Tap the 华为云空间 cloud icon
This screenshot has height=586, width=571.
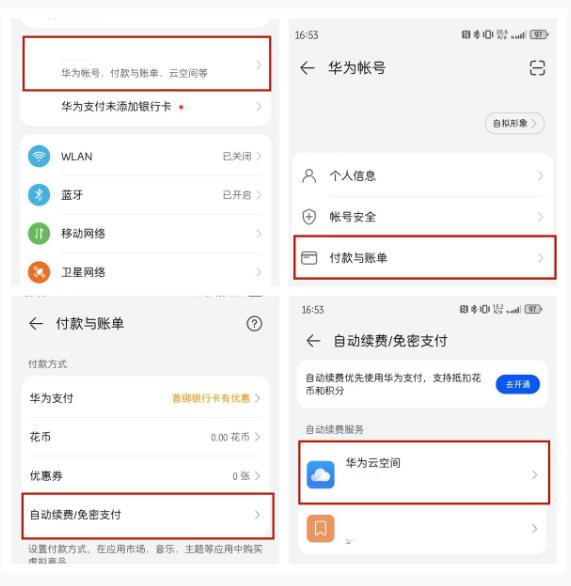[321, 475]
